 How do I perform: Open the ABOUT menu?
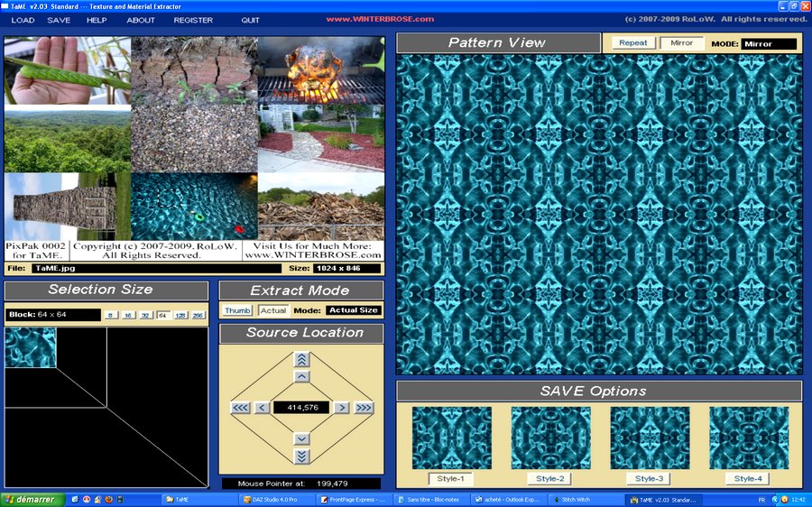(141, 20)
